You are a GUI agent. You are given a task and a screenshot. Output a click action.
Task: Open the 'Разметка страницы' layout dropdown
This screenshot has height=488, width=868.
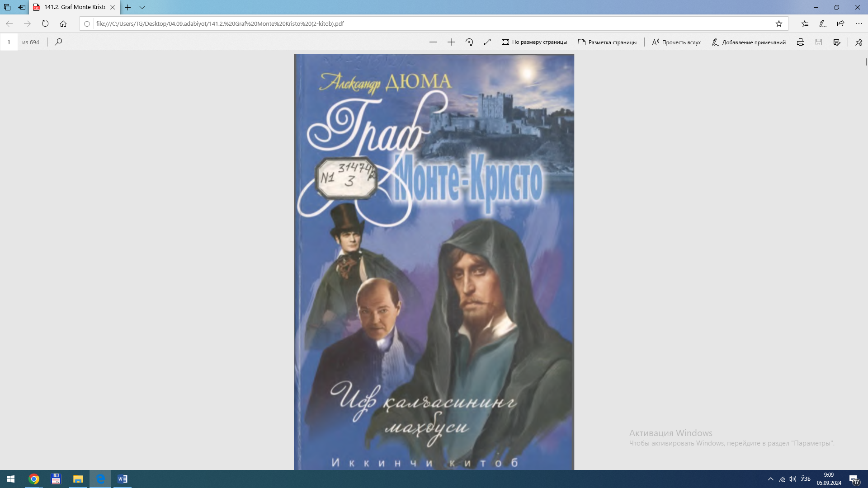click(x=607, y=42)
